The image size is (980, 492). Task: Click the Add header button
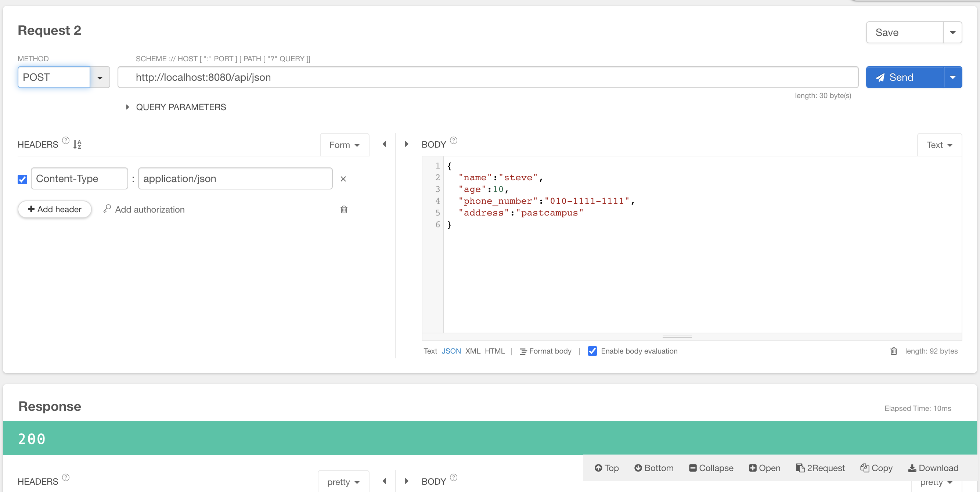(x=54, y=210)
